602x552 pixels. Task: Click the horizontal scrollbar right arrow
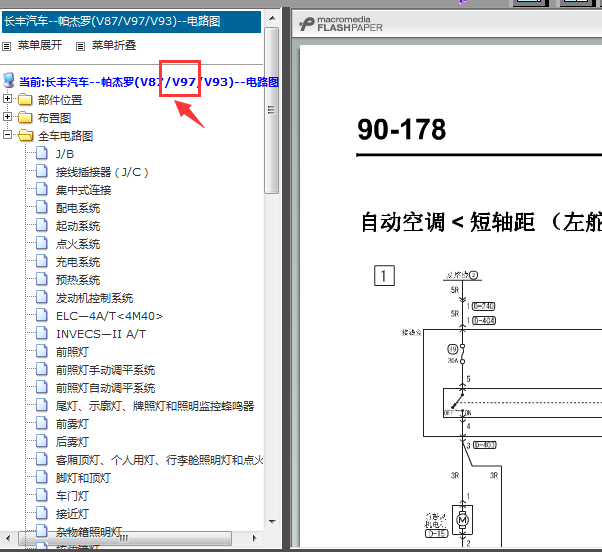(x=254, y=538)
